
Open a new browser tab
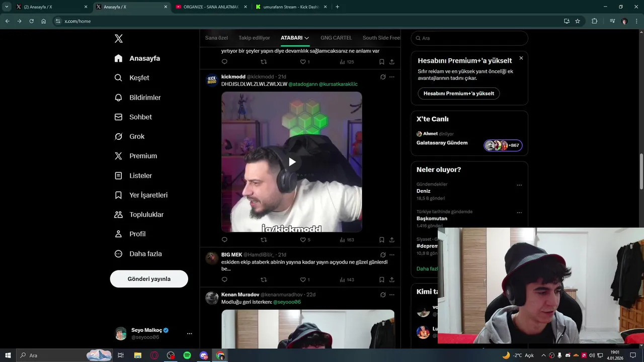pyautogui.click(x=337, y=7)
